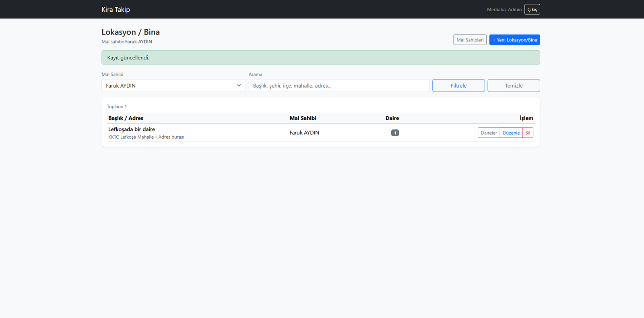Viewport: 644px width, 318px height.
Task: Reset filters using the Temizle button
Action: coord(514,86)
